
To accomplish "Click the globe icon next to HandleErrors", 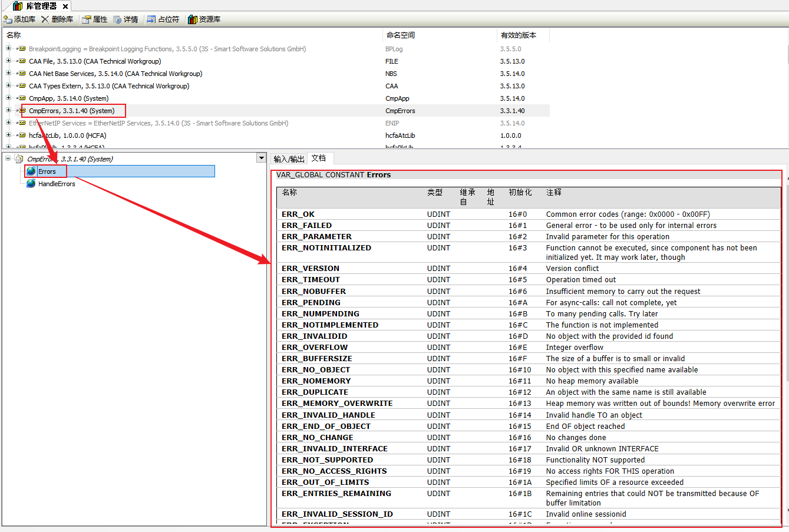I will pyautogui.click(x=31, y=184).
